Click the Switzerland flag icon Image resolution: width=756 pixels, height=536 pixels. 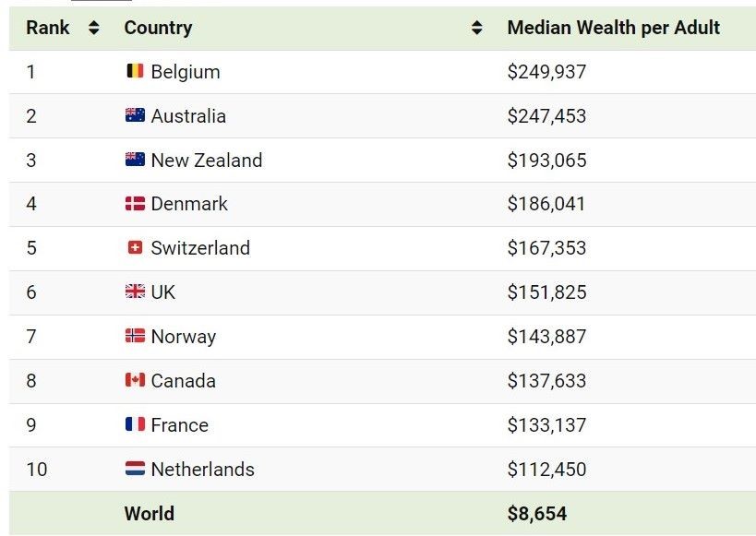[135, 248]
